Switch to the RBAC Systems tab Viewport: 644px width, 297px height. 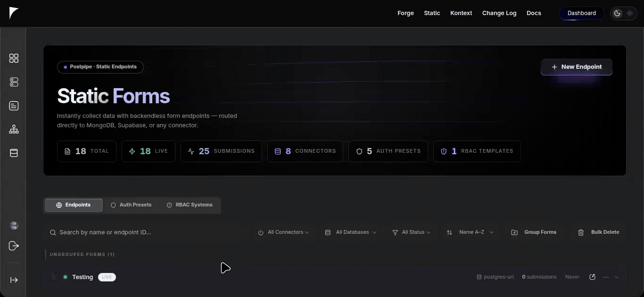point(190,205)
